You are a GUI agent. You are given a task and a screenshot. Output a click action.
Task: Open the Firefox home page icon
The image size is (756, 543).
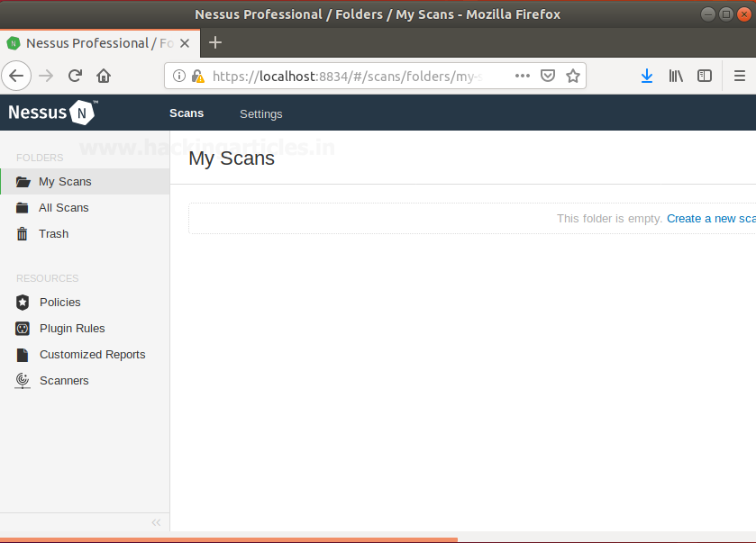[104, 76]
